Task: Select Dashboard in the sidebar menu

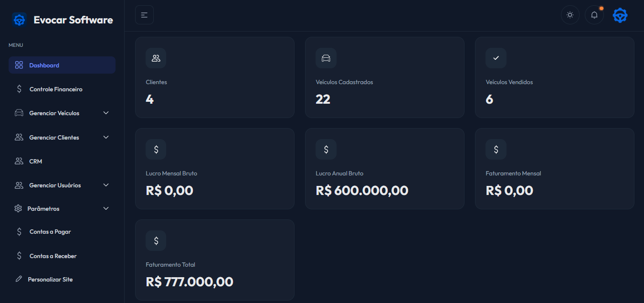Action: pos(44,65)
